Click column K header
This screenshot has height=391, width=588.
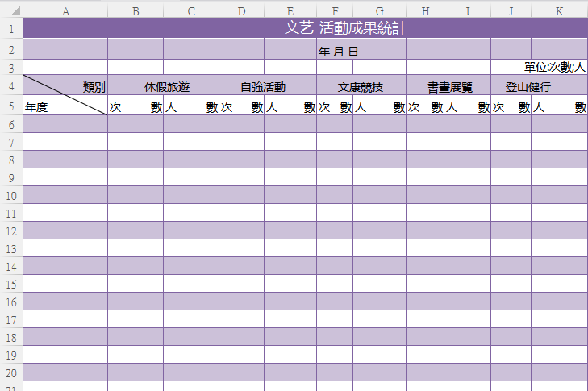pos(559,11)
